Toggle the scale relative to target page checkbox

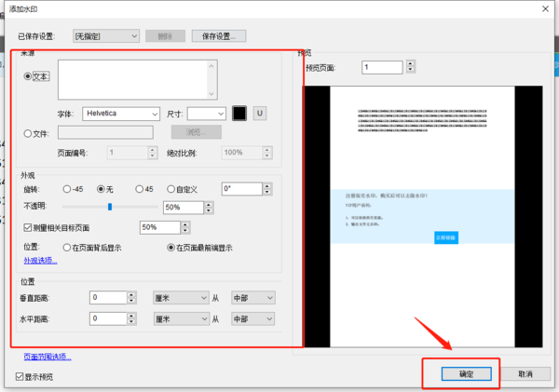[x=27, y=227]
